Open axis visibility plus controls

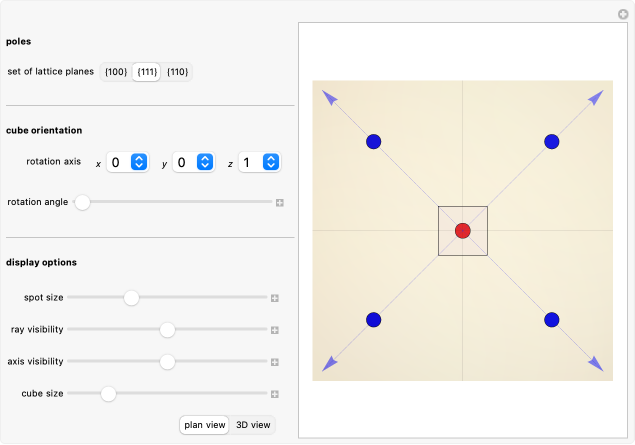[274, 362]
